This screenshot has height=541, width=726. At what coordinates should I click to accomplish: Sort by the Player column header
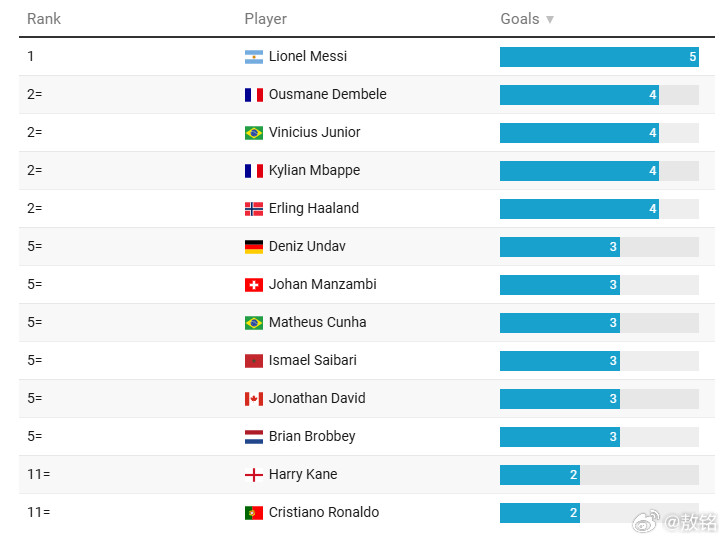[265, 19]
